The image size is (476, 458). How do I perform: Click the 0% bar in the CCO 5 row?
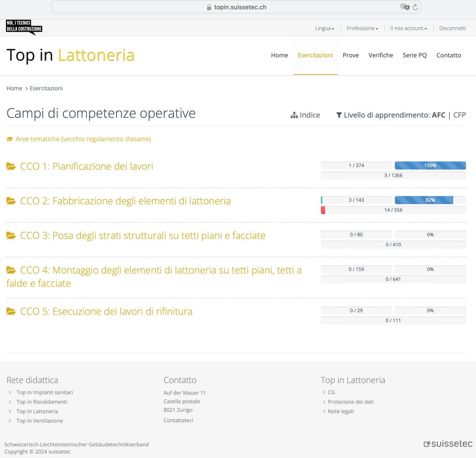tap(430, 310)
